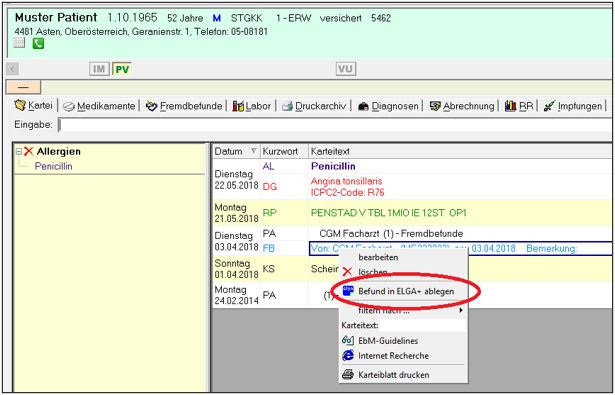615x395 pixels.
Task: Open the Fremdbefunde tab
Action: (184, 106)
